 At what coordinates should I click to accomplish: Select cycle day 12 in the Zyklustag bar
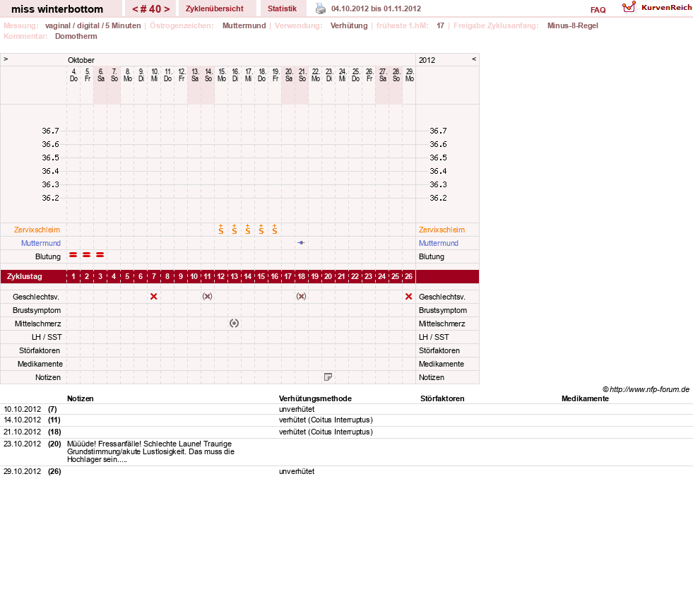[x=221, y=277]
